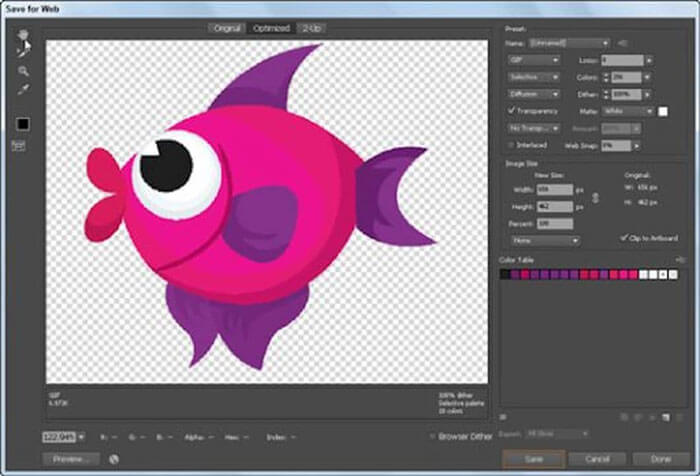Select the Zoom tool
This screenshot has width=700, height=476.
pos(22,72)
